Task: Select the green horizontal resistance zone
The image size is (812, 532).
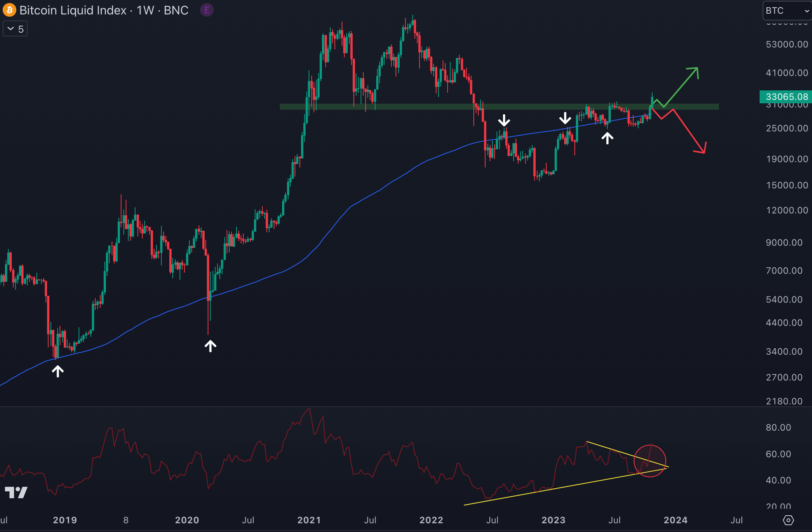Action: [418, 107]
